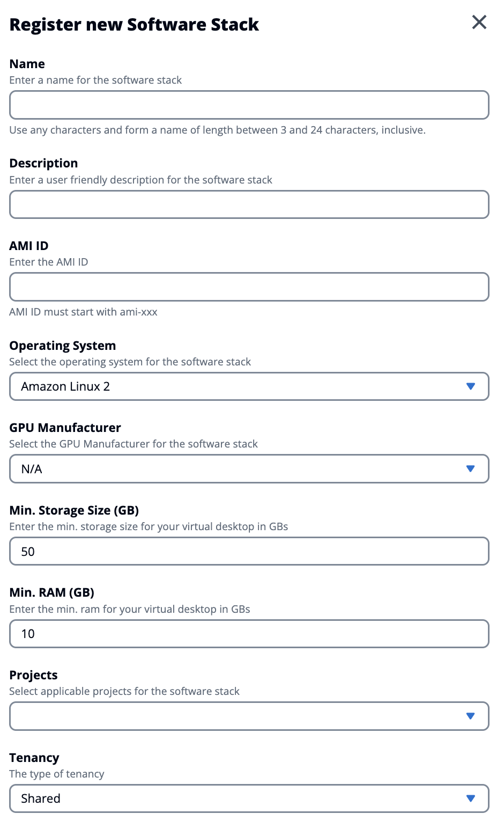504x821 pixels.
Task: Focus the Min. RAM input field
Action: [x=249, y=634]
